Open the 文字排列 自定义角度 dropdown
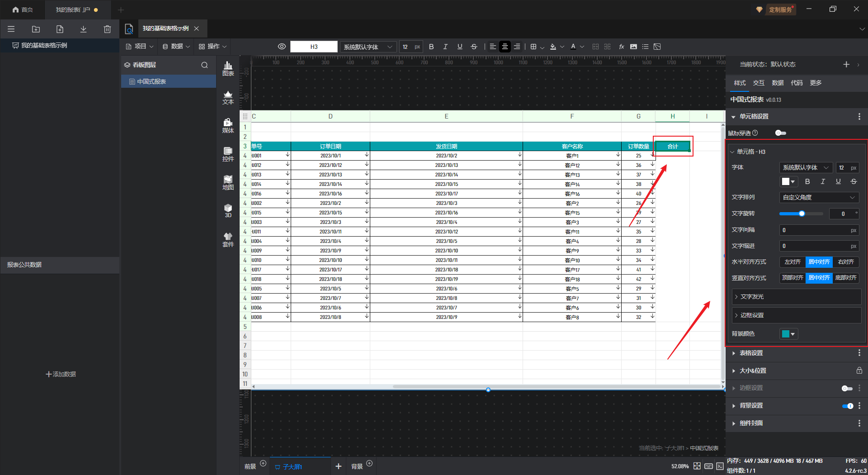Screen dimensions: 868x475 point(818,197)
